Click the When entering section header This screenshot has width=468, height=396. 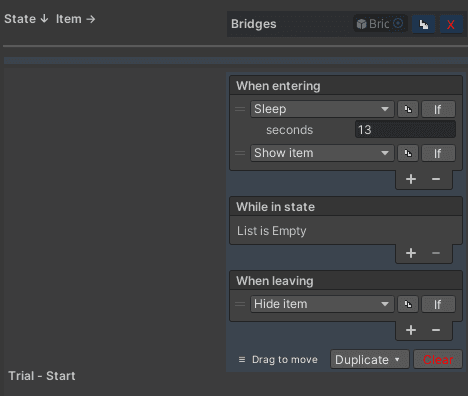point(346,86)
